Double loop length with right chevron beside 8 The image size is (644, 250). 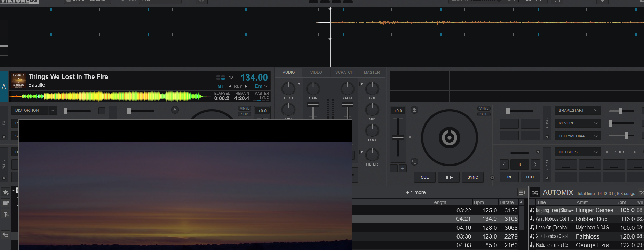pos(535,164)
